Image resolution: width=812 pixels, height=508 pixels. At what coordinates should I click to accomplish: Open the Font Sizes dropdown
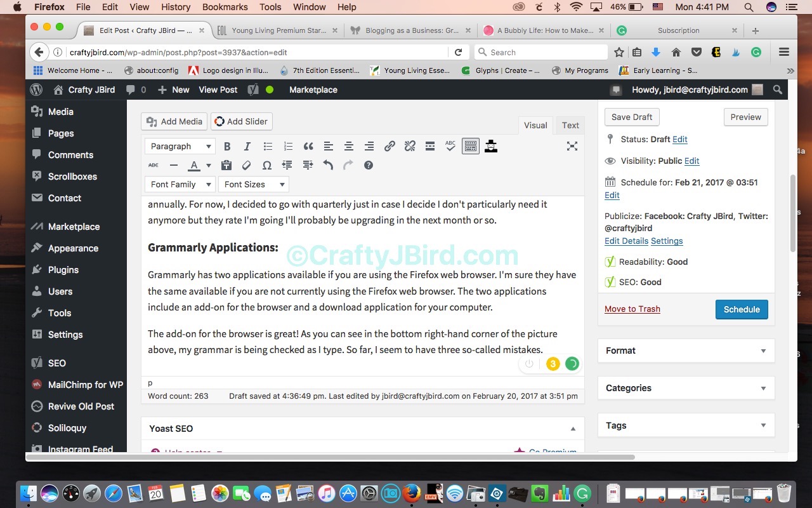click(253, 185)
